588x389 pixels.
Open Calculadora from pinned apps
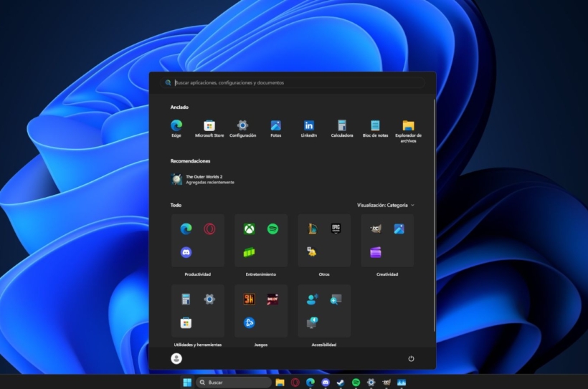click(341, 128)
